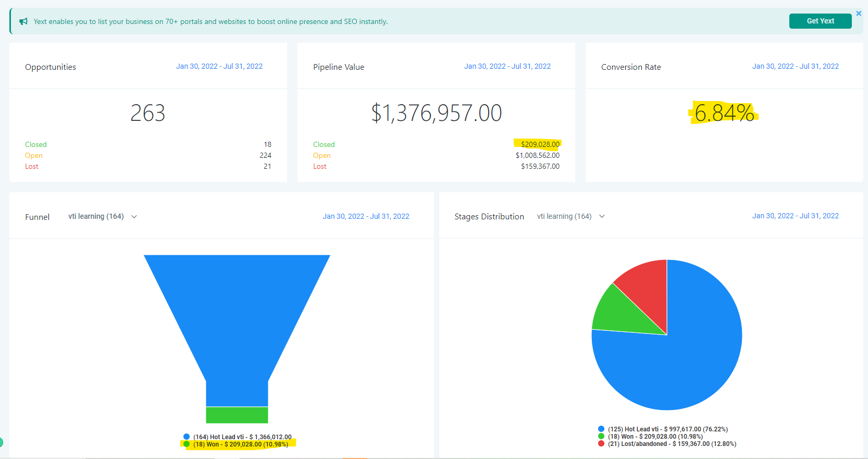Screen dimensions: 868x459
Task: Click the Opportunities total 263
Action: pos(148,113)
